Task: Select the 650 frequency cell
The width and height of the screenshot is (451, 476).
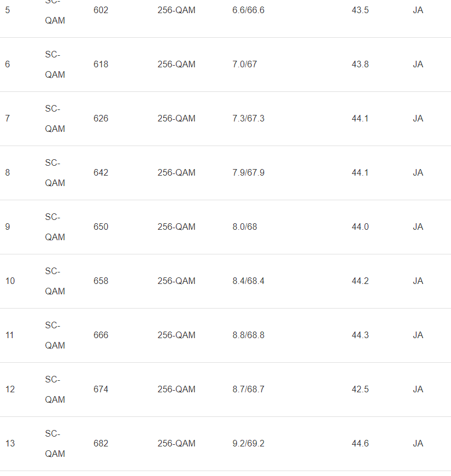Action: [x=101, y=227]
